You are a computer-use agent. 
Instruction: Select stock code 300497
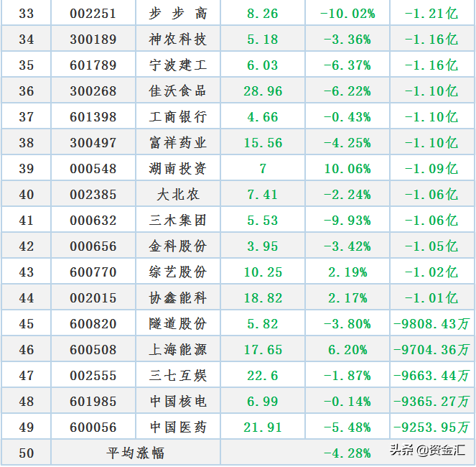[93, 143]
